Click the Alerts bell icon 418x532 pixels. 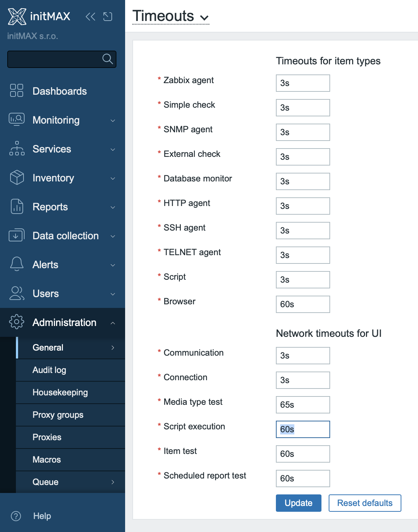tap(17, 264)
